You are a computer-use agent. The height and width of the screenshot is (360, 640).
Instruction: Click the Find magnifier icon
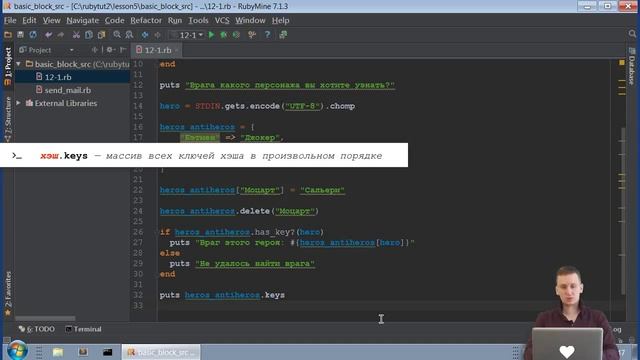tap(117, 35)
